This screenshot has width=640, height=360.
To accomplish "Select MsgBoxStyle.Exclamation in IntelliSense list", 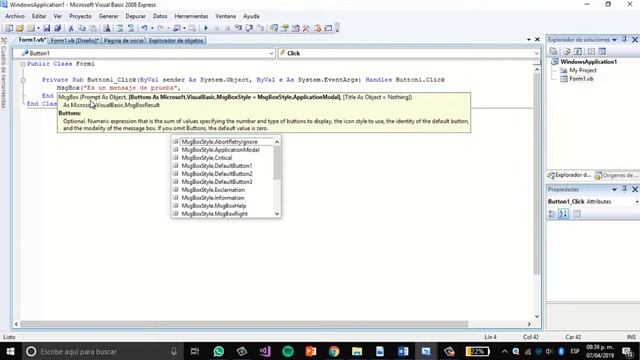I will (213, 190).
